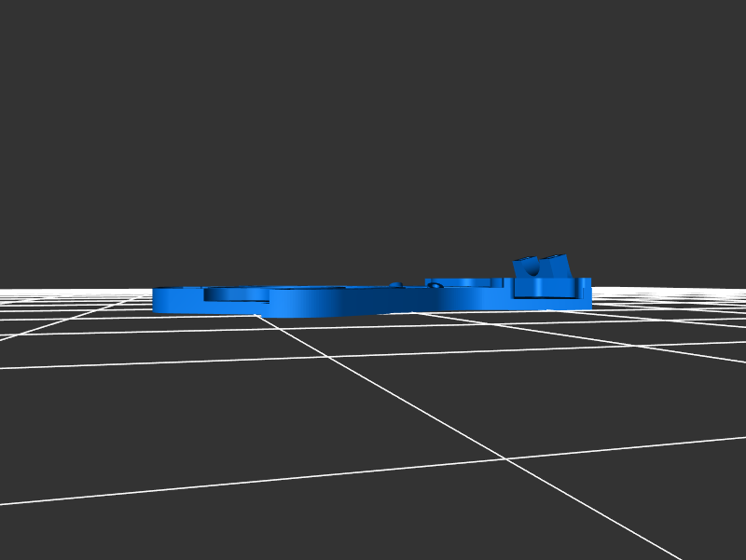746x560 pixels.
Task: Select the recessed circular cutout on the left
Action: [x=235, y=294]
